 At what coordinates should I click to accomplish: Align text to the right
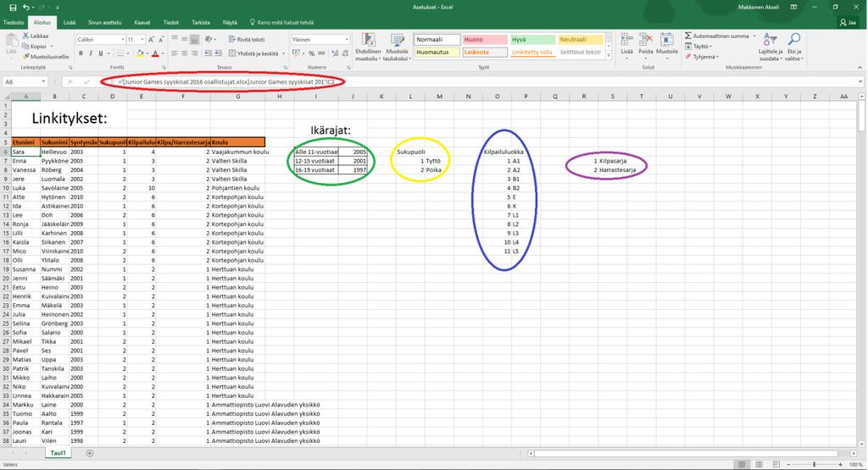click(x=194, y=53)
